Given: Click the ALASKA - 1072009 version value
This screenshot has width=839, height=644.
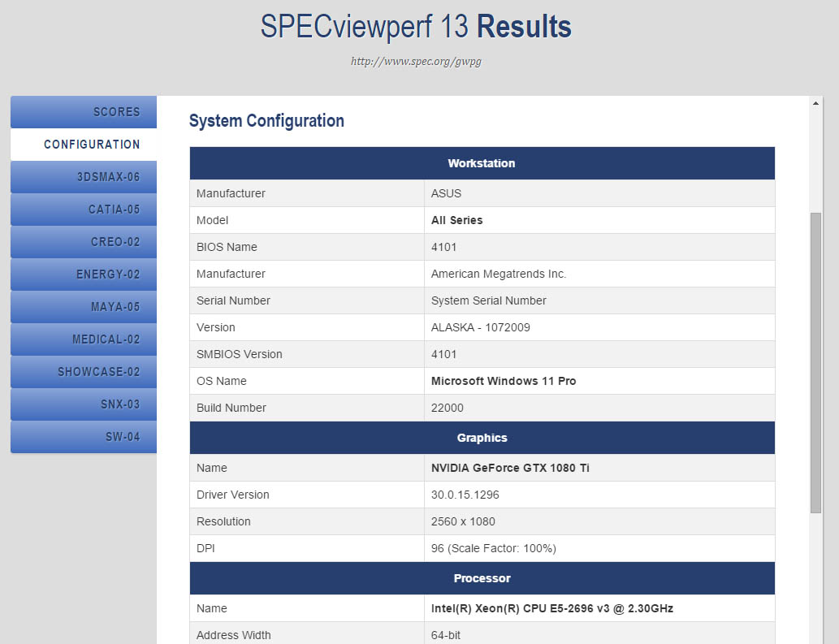Looking at the screenshot, I should pos(481,327).
